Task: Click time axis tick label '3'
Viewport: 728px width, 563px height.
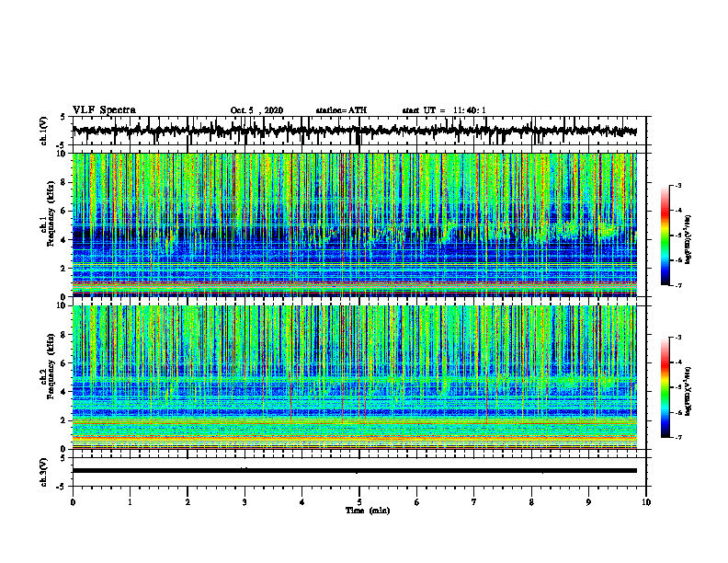Action: (x=245, y=502)
